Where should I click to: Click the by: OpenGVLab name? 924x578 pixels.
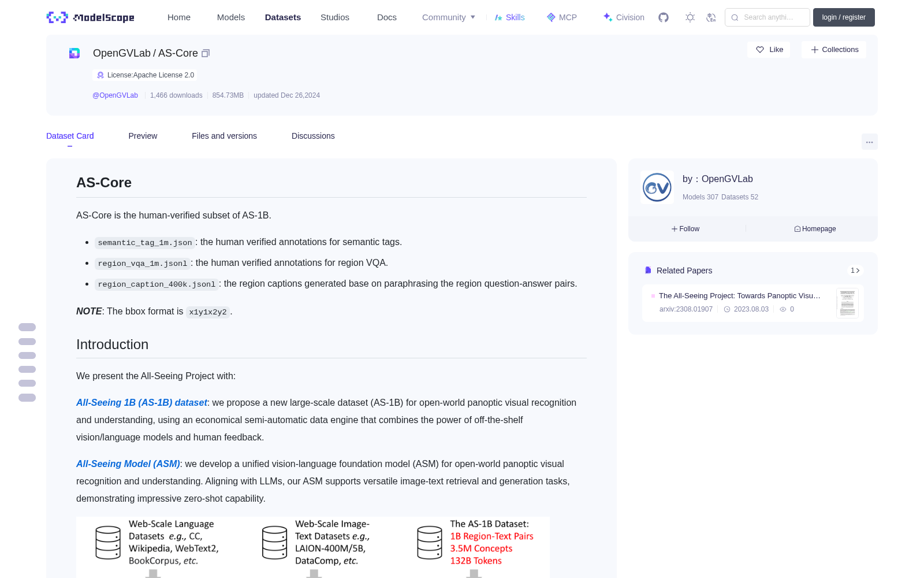pyautogui.click(x=718, y=179)
